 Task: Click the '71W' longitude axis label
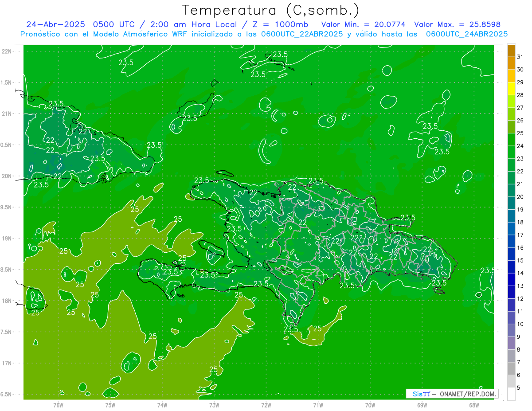coord(318,405)
